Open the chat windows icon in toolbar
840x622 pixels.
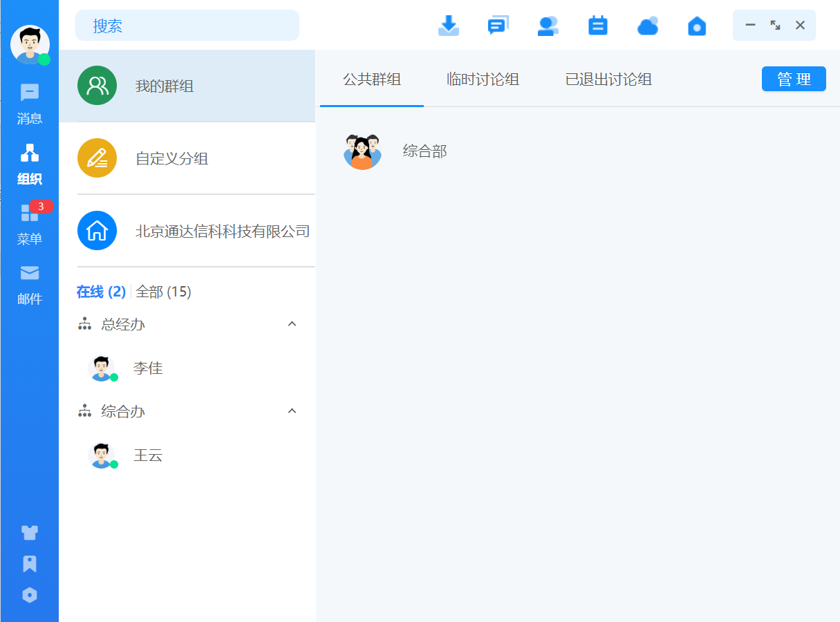(x=498, y=26)
